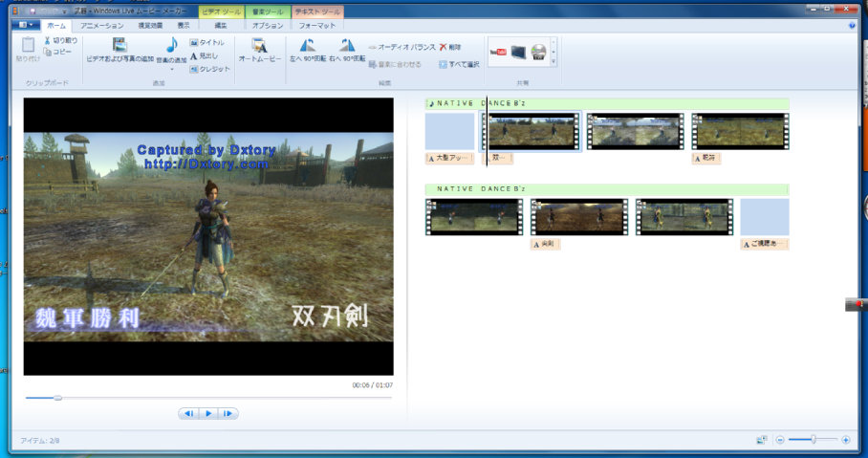Switch to the 音楽ツール オプション tab
Image resolution: width=868 pixels, height=458 pixels.
point(268,26)
